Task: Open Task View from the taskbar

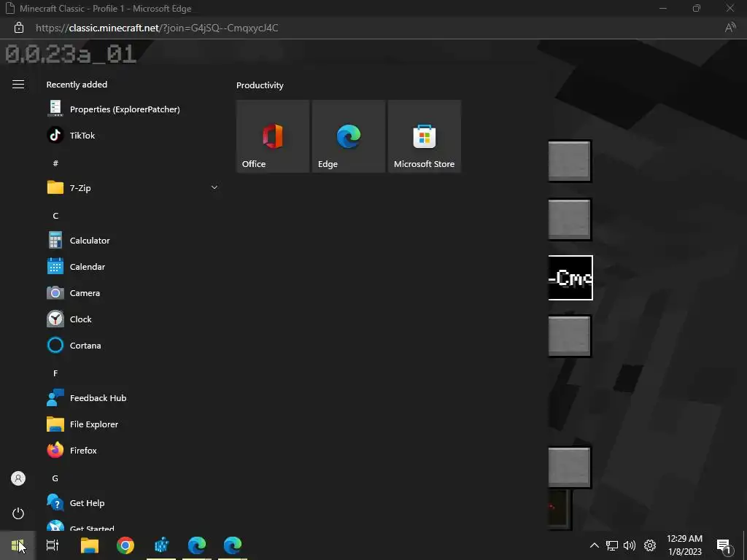Action: click(53, 545)
